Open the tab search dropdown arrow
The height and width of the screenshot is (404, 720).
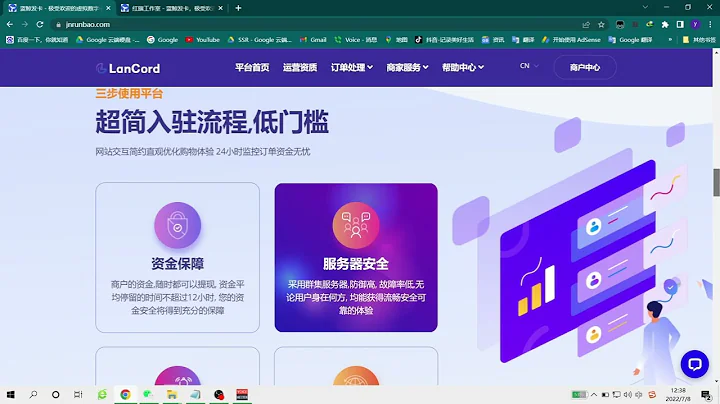pyautogui.click(x=645, y=7)
